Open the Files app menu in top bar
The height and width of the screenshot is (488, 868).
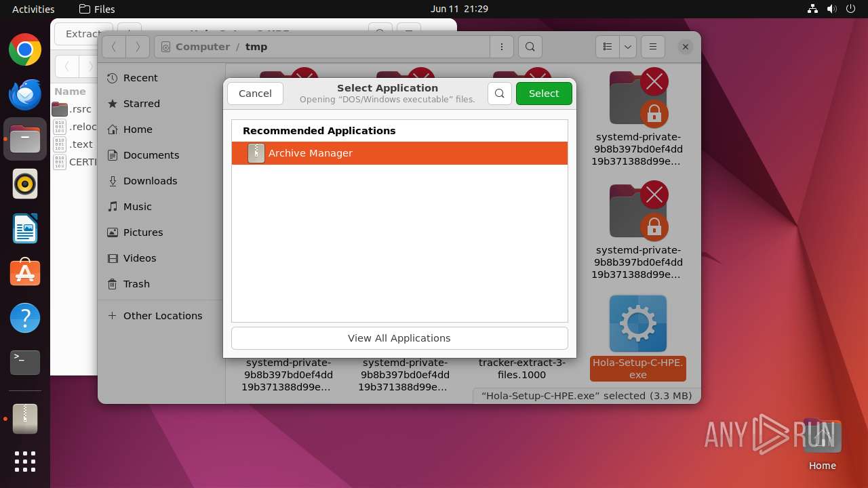coord(97,9)
